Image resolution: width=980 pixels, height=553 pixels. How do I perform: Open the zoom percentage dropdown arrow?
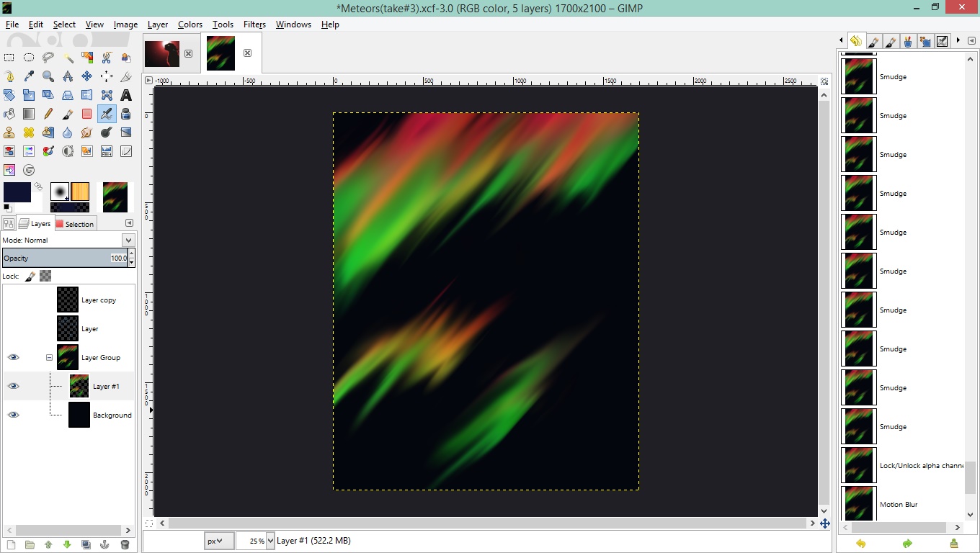(271, 541)
